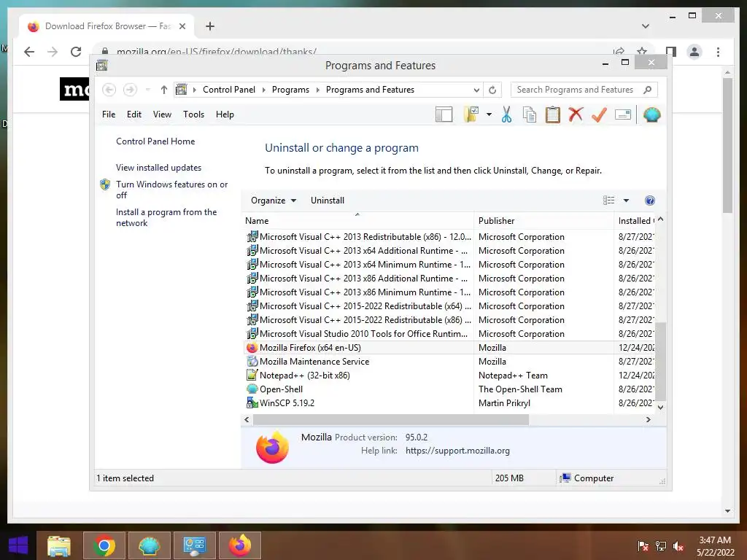
Task: Click the orange checkmark Properties icon
Action: [599, 114]
